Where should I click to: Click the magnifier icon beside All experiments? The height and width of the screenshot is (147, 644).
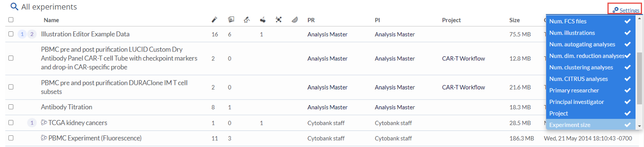pyautogui.click(x=14, y=6)
